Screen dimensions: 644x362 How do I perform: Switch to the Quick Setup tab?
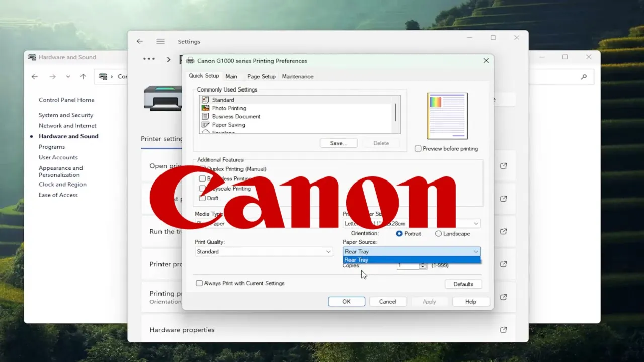(x=204, y=76)
